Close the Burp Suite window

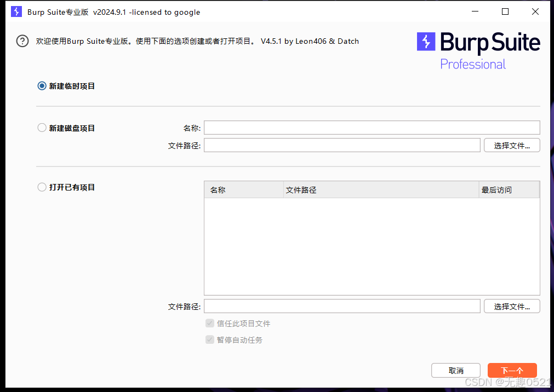tap(535, 11)
